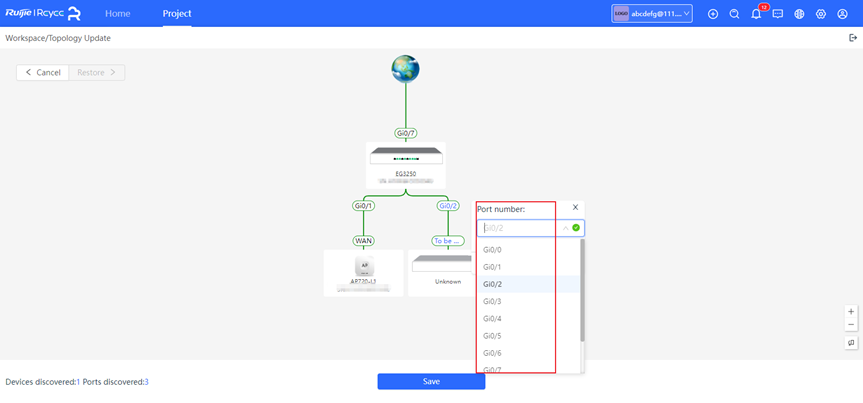Open notifications bell with 12 badge
The image size is (863, 403).
[756, 14]
